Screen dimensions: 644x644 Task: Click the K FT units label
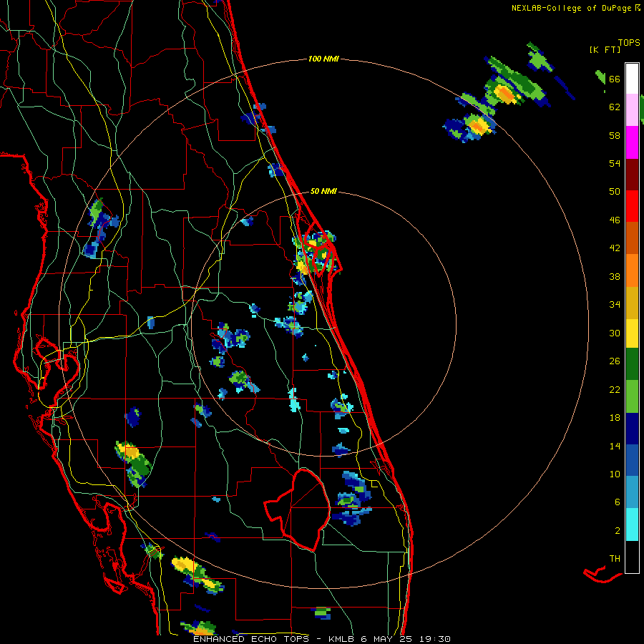tap(605, 50)
